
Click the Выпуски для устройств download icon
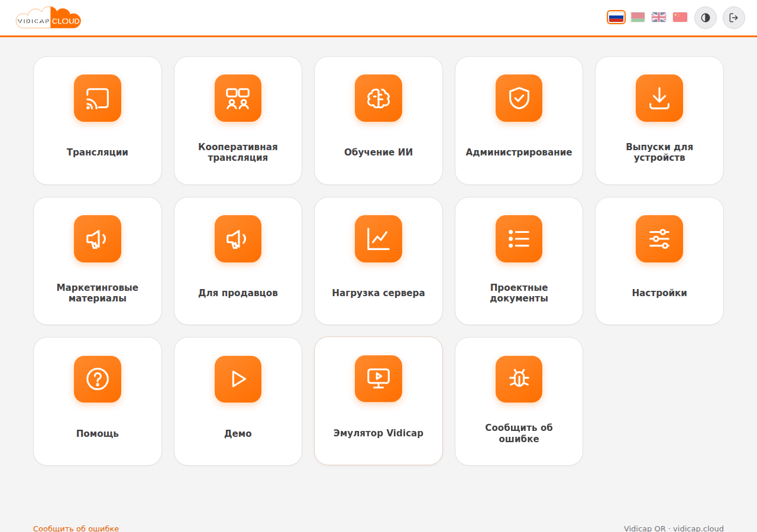pos(659,98)
